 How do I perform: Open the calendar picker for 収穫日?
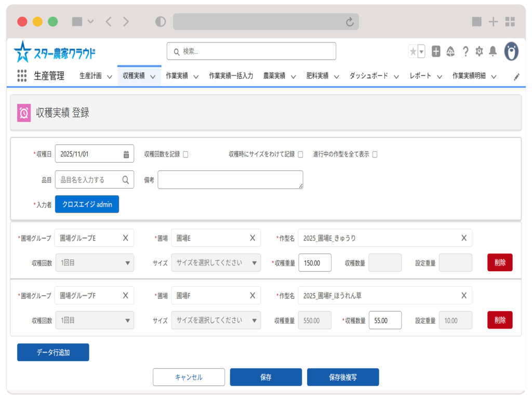(x=126, y=154)
